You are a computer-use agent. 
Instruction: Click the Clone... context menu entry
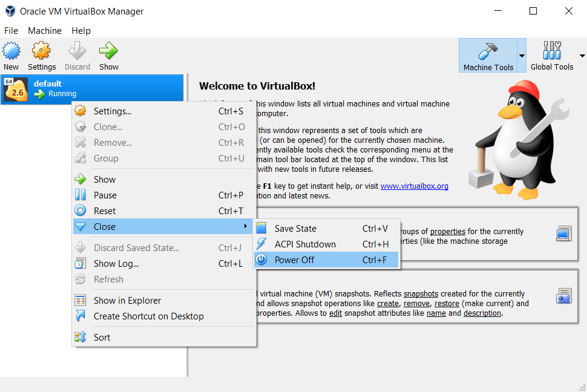(164, 127)
